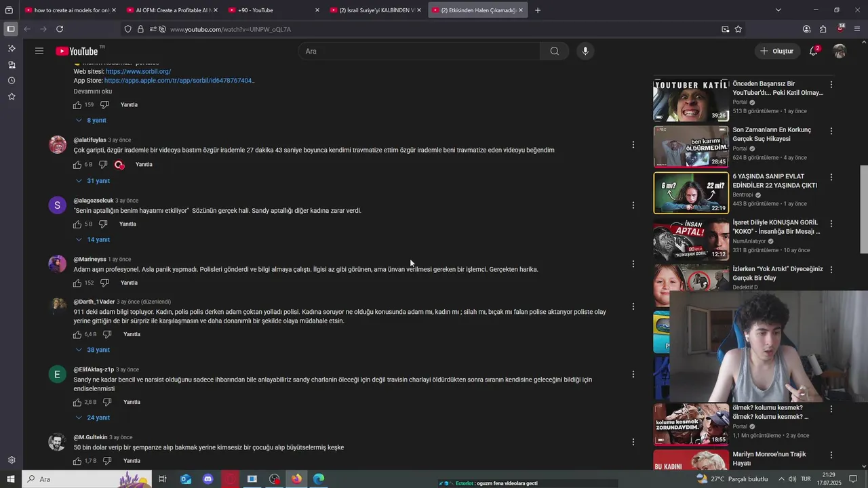Open options for 'Önceden Başarısız Bir YouTuber' video
Image resolution: width=868 pixels, height=488 pixels.
pyautogui.click(x=831, y=85)
